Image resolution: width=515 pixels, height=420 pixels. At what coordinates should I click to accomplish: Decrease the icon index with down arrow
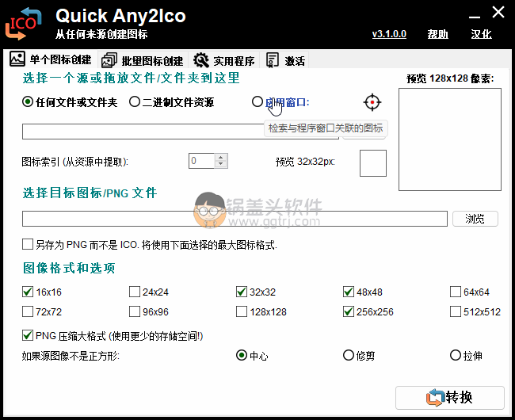[221, 164]
